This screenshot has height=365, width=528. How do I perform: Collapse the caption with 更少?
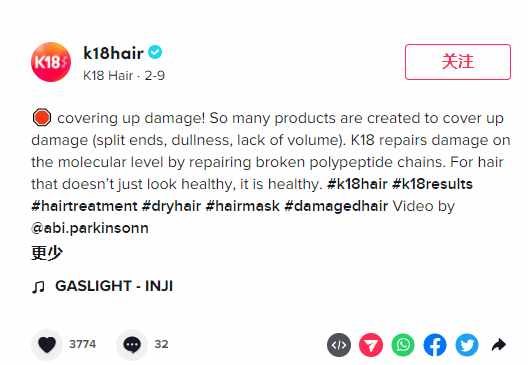point(47,253)
